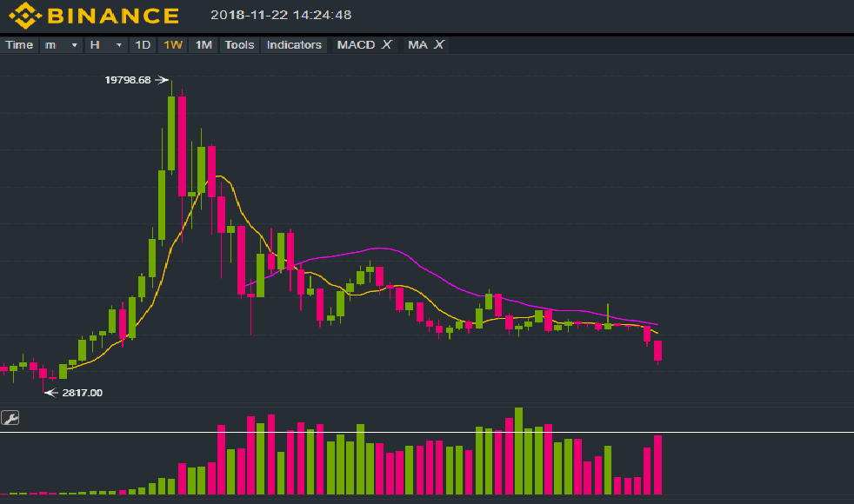Open the hours interval dropdown

pyautogui.click(x=105, y=45)
